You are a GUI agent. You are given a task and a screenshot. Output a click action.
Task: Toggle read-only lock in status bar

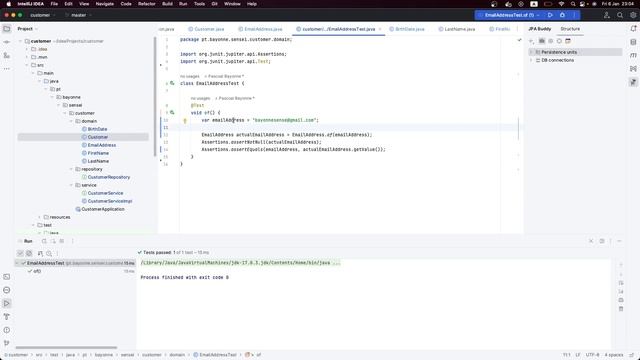tap(632, 355)
